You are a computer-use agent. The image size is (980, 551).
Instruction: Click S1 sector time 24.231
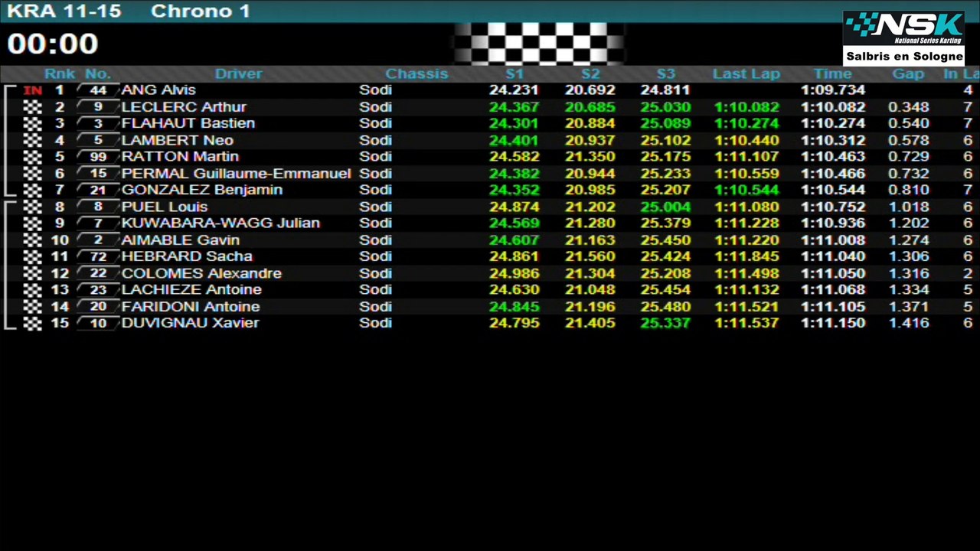514,90
